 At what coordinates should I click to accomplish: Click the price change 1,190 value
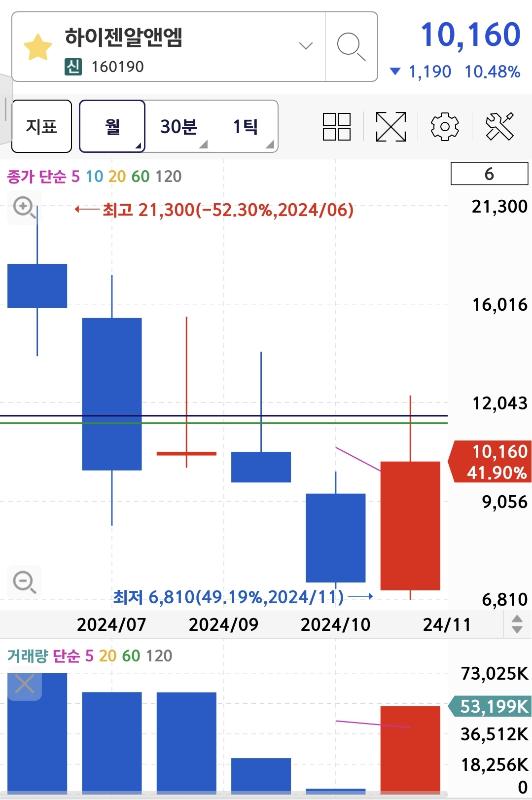coord(429,72)
